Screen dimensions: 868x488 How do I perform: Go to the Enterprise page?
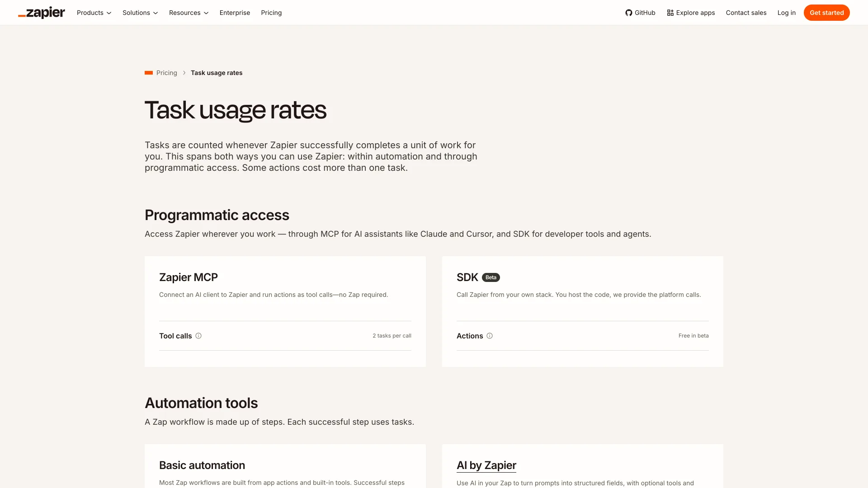235,13
